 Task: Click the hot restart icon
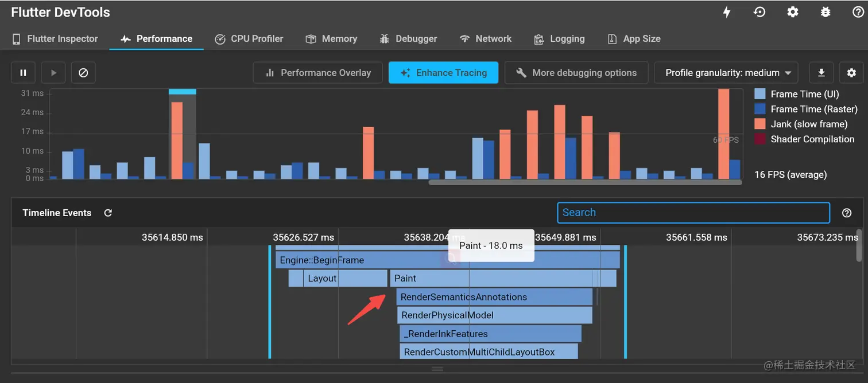click(x=759, y=12)
